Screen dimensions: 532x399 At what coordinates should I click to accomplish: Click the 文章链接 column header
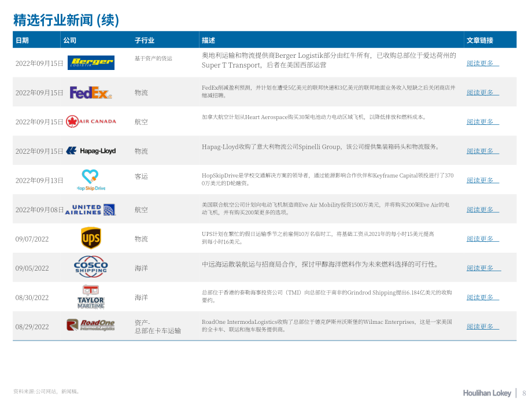[x=480, y=40]
